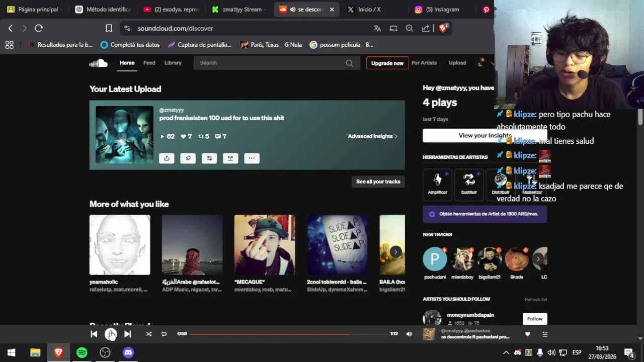Open the Library tab
644x362 pixels.
click(x=173, y=63)
